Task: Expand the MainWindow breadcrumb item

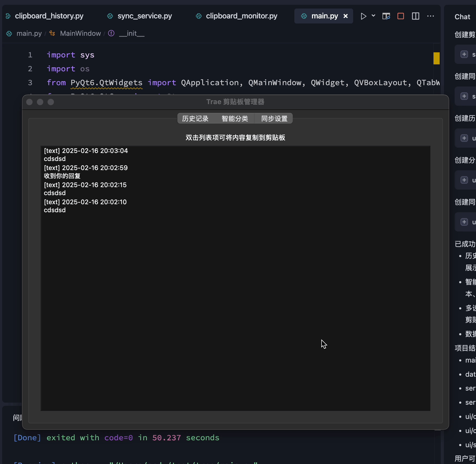Action: [x=80, y=33]
